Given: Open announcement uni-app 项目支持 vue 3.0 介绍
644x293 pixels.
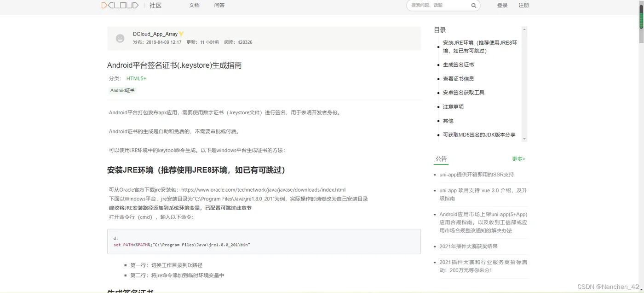Looking at the screenshot, I should pyautogui.click(x=483, y=194).
